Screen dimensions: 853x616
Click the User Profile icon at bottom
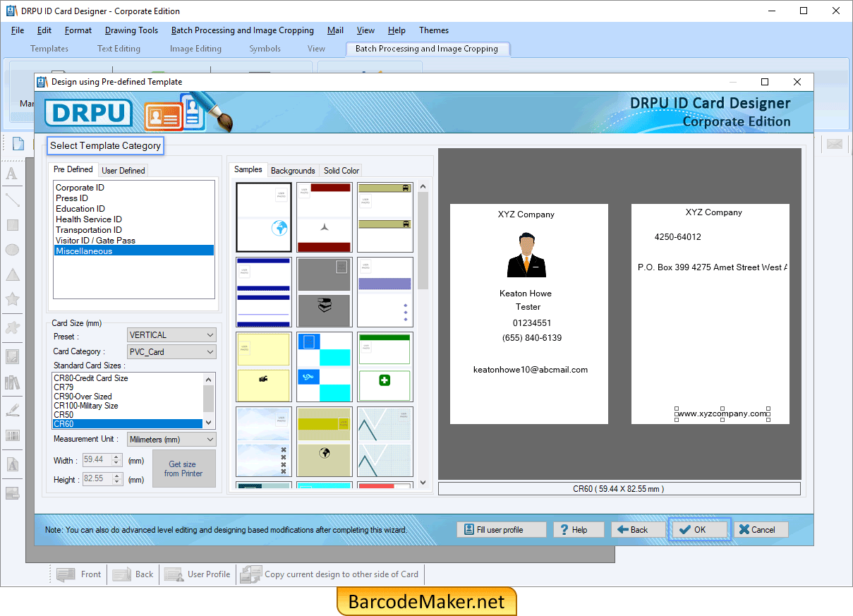(x=174, y=574)
